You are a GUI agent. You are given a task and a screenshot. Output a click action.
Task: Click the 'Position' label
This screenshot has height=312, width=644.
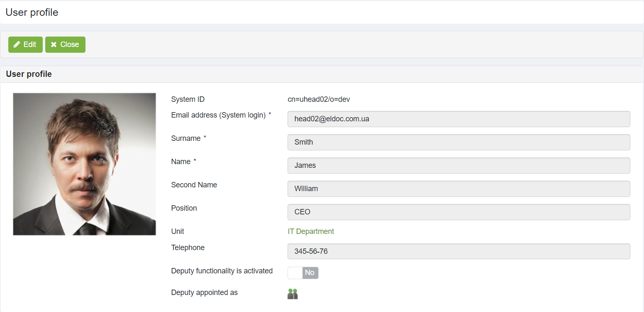point(184,208)
